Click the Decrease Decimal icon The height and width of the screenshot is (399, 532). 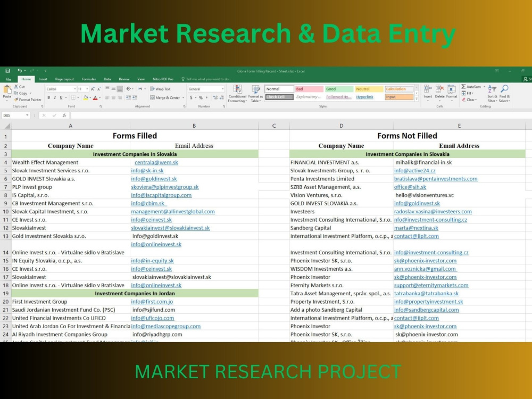[221, 98]
